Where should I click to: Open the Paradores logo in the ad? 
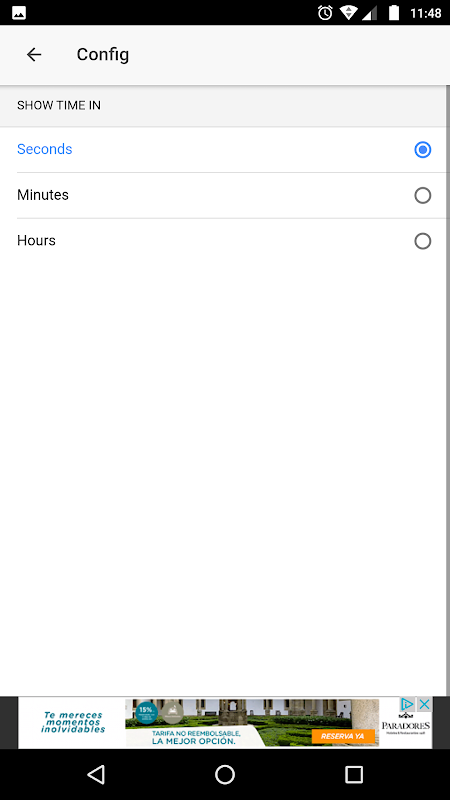[x=406, y=725]
